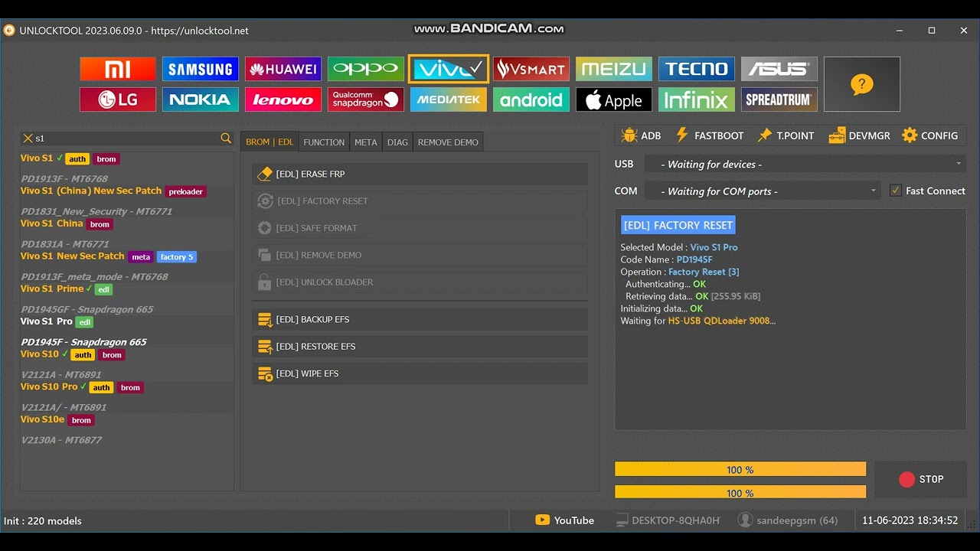
Task: Click the search magnifier icon
Action: click(x=226, y=138)
